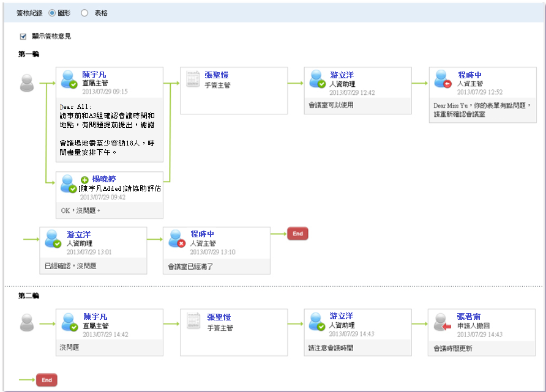Click the Dear All comment text

(x=107, y=130)
